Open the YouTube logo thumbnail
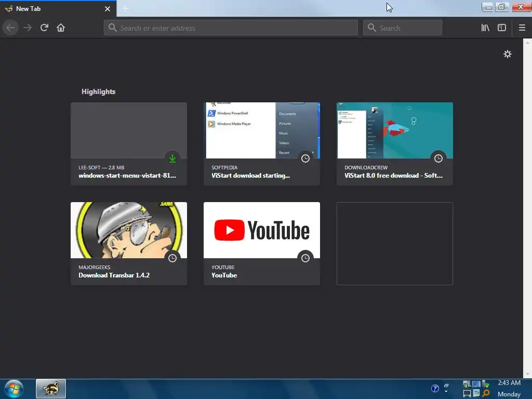Image resolution: width=532 pixels, height=399 pixels. pos(262,230)
